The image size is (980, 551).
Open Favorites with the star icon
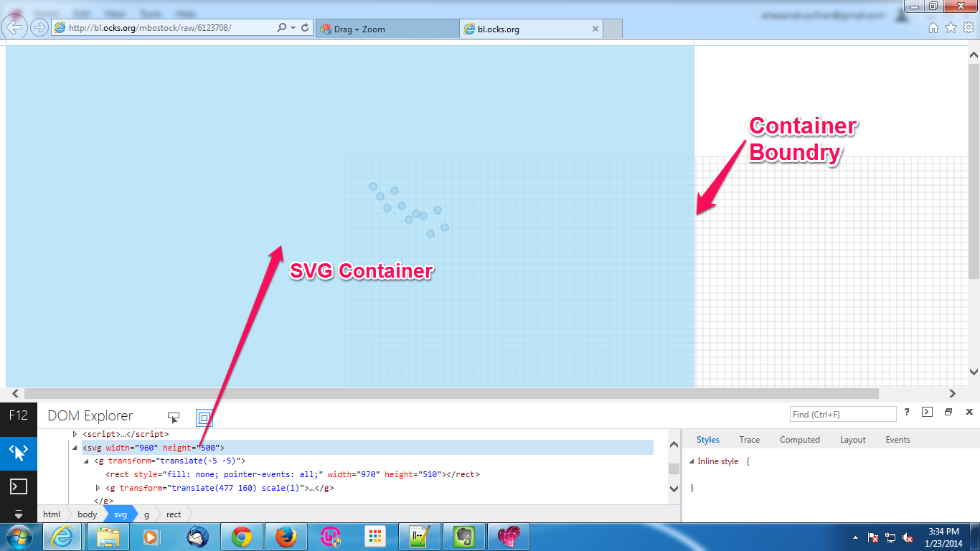pos(951,28)
